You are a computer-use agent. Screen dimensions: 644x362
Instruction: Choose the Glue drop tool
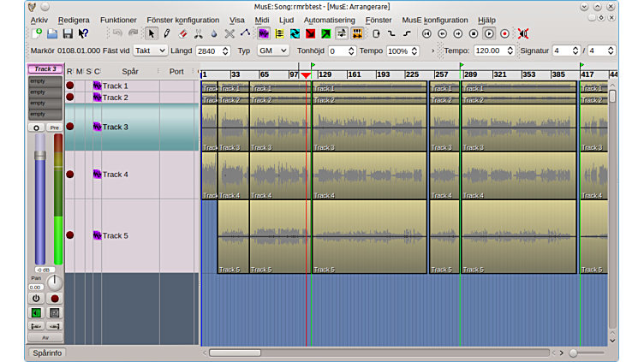click(x=214, y=33)
